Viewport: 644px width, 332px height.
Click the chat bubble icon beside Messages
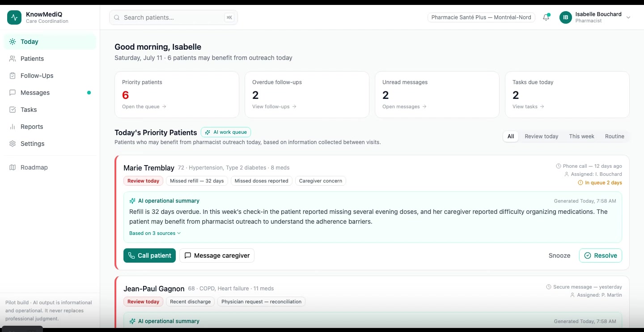pos(13,93)
